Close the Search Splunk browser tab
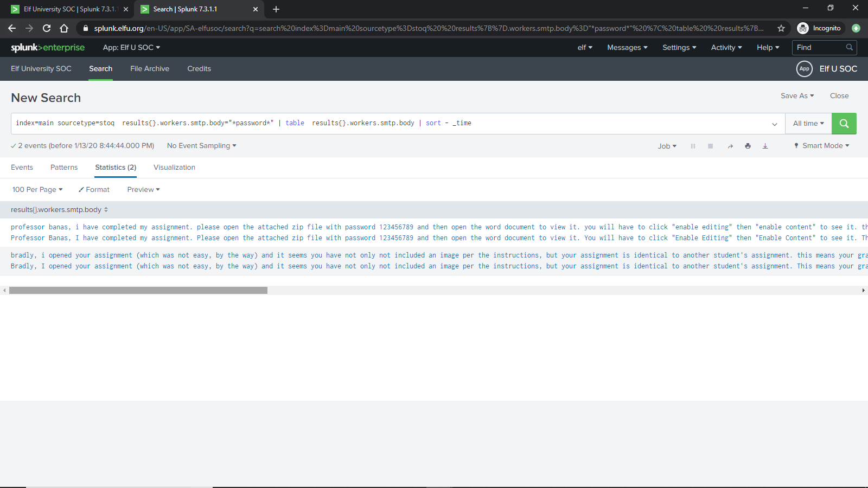The height and width of the screenshot is (488, 868). point(256,9)
